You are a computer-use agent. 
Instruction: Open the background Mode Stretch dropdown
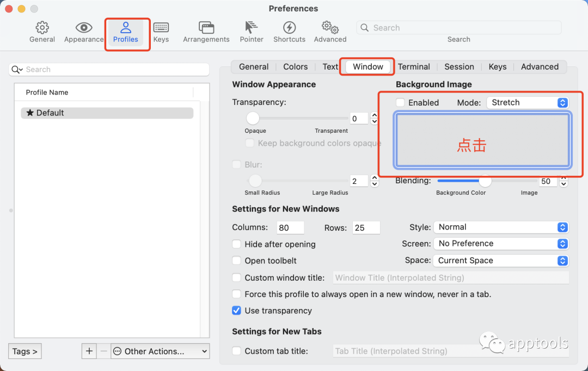[527, 102]
